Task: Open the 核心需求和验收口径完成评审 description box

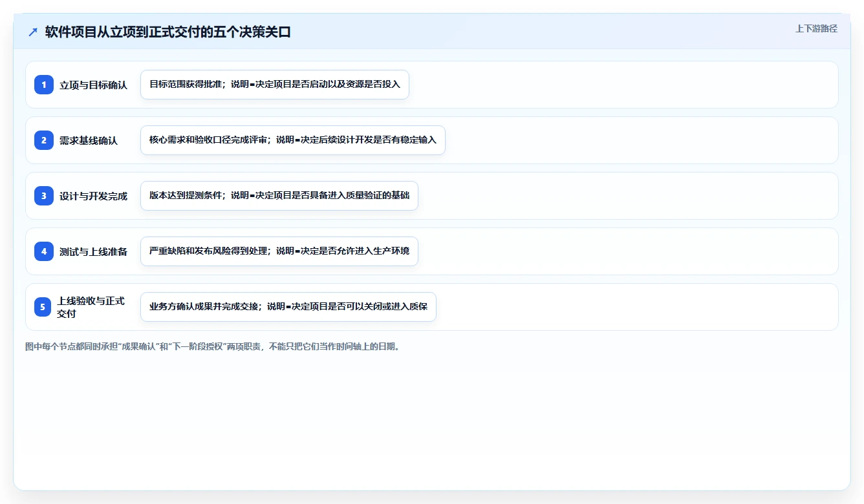Action: (x=293, y=140)
